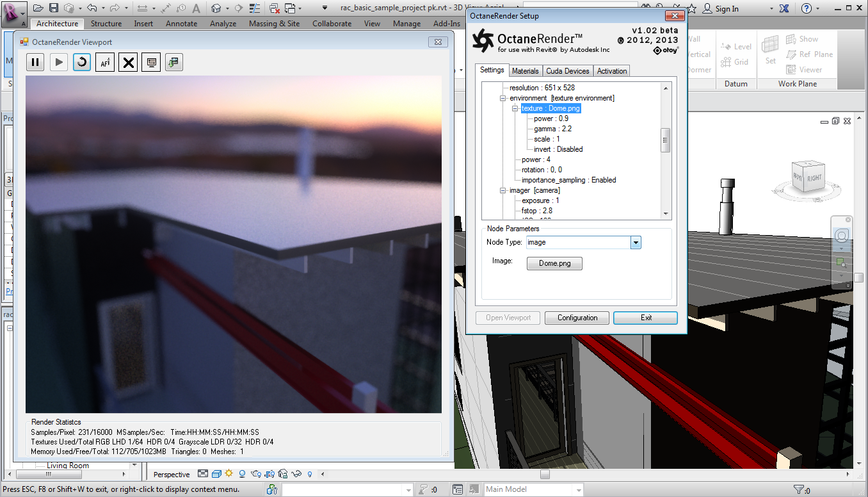
Task: Click the Visual Style cube icon
Action: [216, 475]
